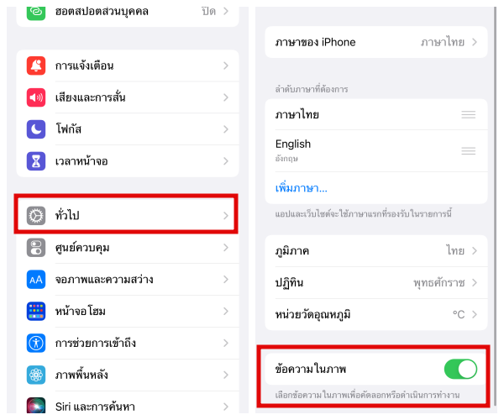Tap the Accessibility icon

click(36, 343)
